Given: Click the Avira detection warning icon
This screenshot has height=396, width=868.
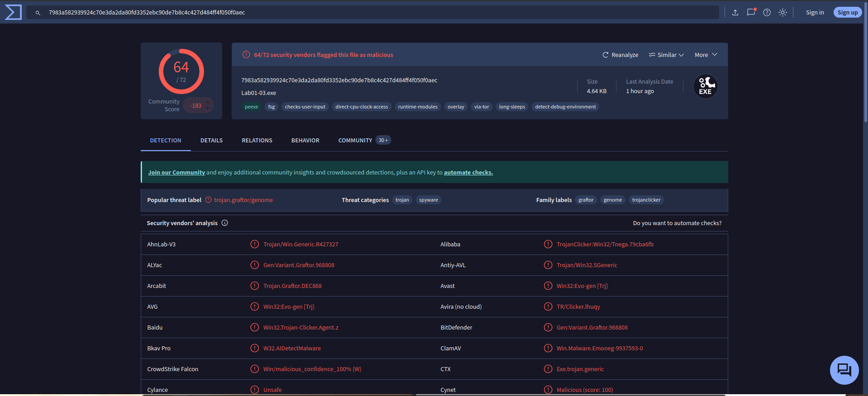Looking at the screenshot, I should tap(548, 306).
